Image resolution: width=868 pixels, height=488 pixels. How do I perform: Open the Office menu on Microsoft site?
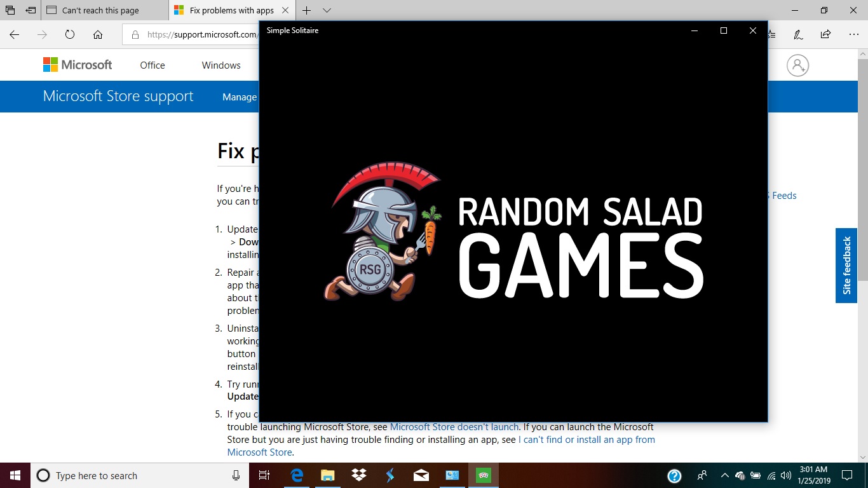[153, 65]
